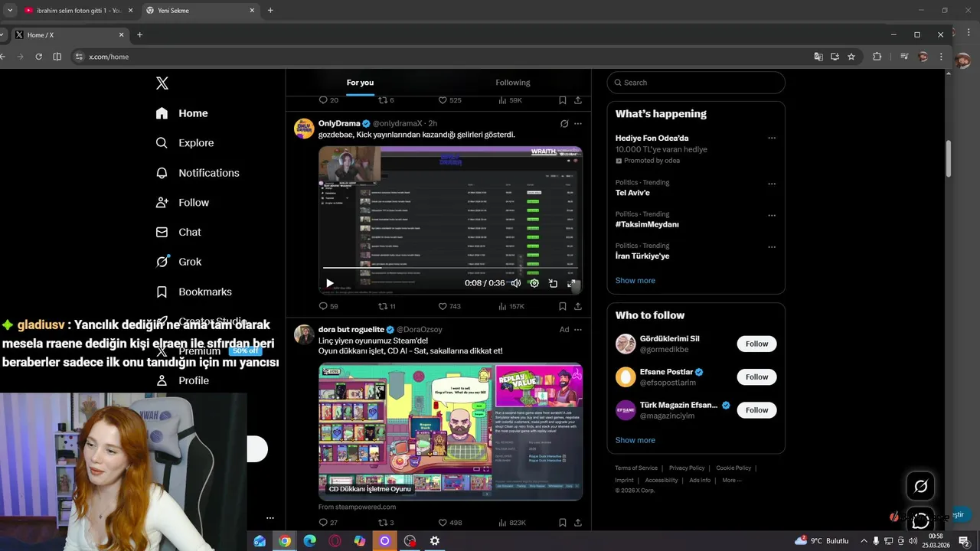Open the Privacy Policy link
This screenshot has height=551, width=980.
click(x=687, y=468)
